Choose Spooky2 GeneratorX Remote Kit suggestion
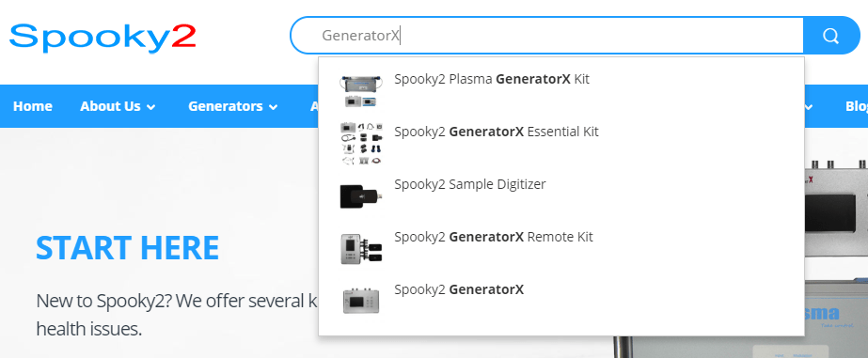 pyautogui.click(x=561, y=248)
